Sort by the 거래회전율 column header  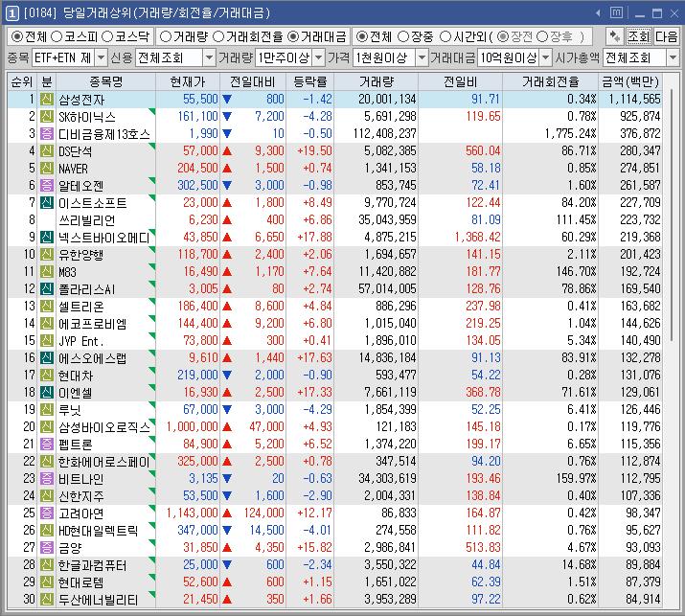coord(551,81)
